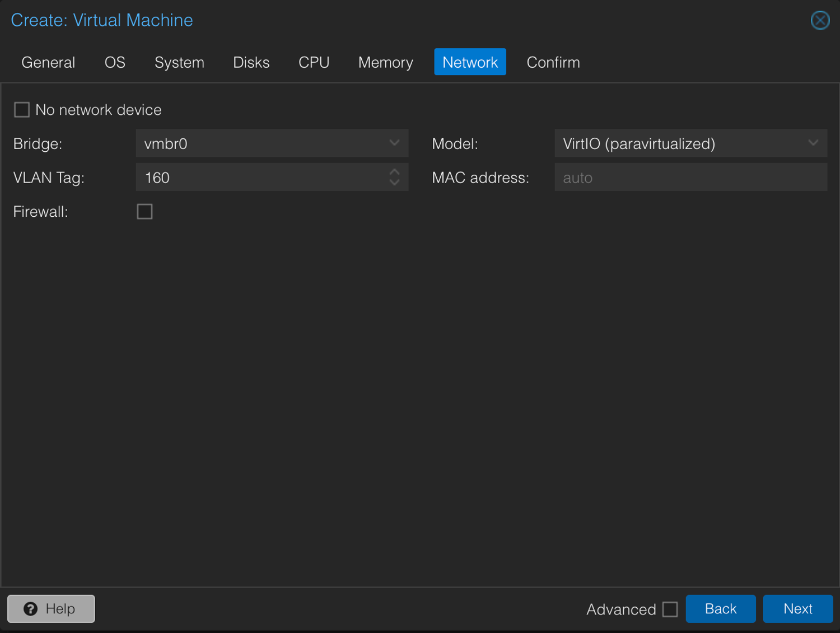Close the Create Virtual Machine dialog
Image resolution: width=840 pixels, height=633 pixels.
tap(820, 20)
